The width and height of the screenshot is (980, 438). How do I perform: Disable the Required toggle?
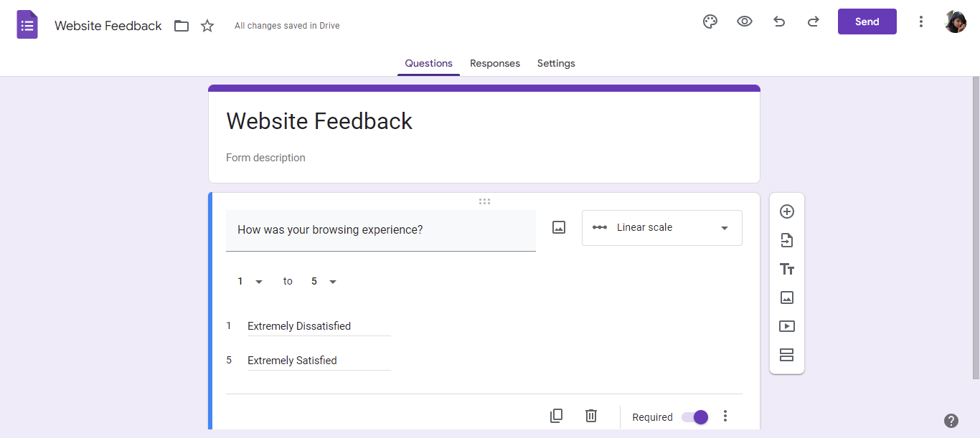pyautogui.click(x=694, y=416)
